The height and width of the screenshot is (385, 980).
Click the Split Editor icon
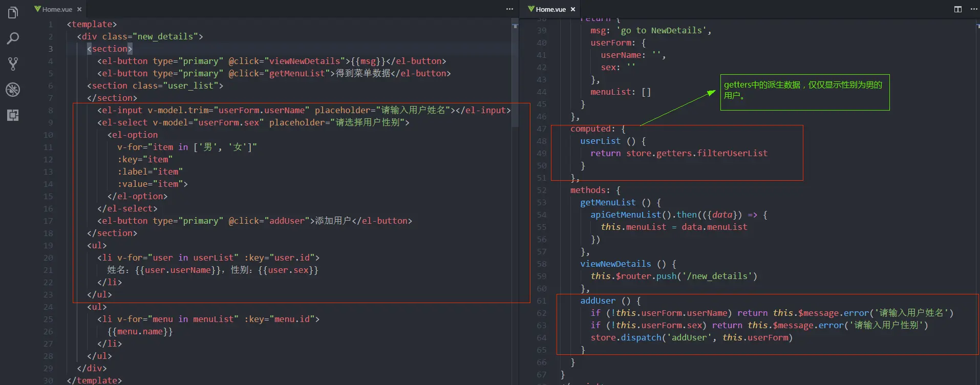(x=958, y=9)
